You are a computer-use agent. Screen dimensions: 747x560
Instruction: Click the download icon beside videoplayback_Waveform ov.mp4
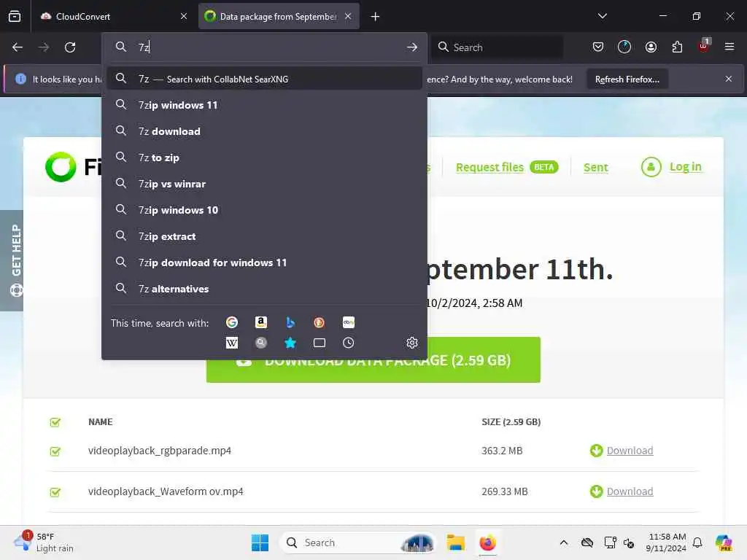596,491
